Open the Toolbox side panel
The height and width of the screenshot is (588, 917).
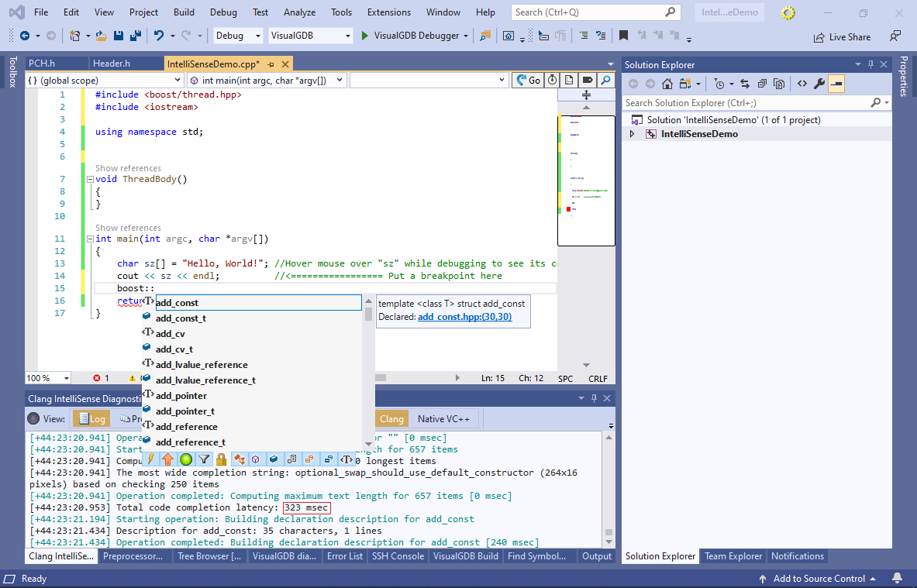13,71
